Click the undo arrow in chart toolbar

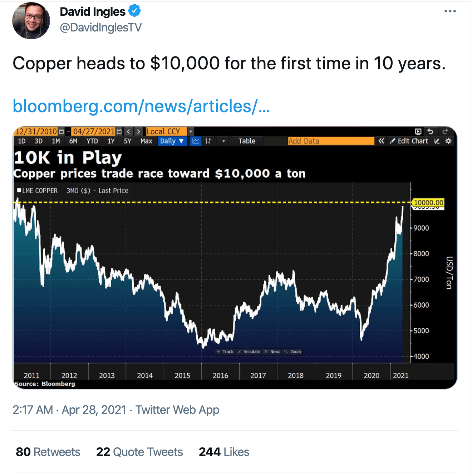[430, 132]
